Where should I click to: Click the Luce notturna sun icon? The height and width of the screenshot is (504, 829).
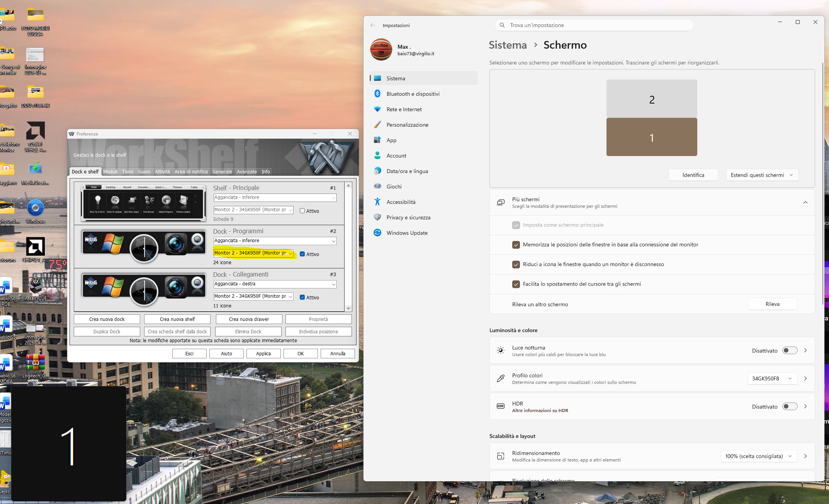click(x=501, y=350)
